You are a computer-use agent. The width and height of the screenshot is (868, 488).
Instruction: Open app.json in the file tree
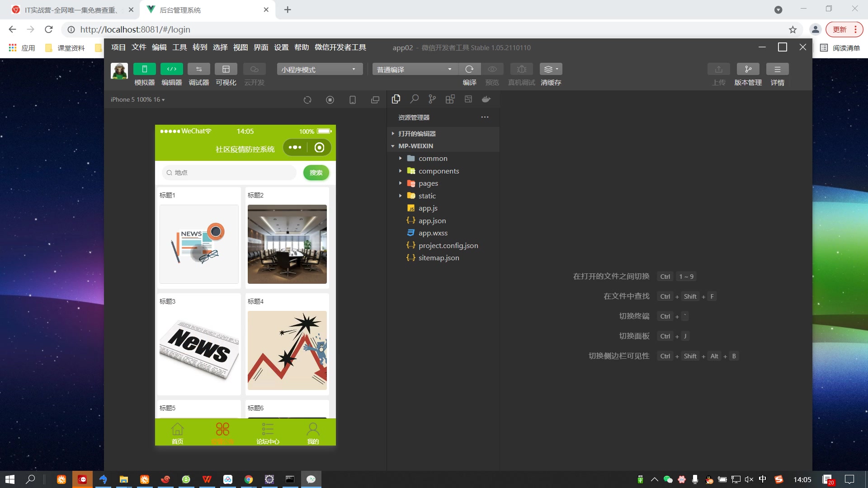point(432,221)
